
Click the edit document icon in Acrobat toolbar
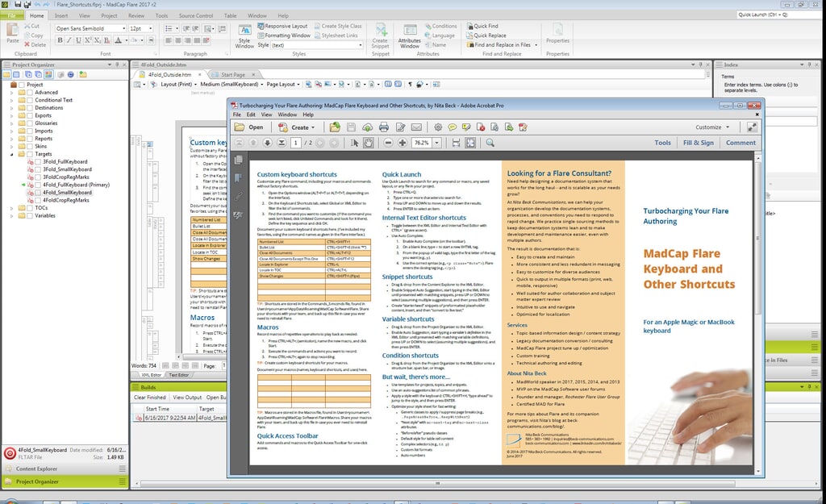pyautogui.click(x=400, y=127)
